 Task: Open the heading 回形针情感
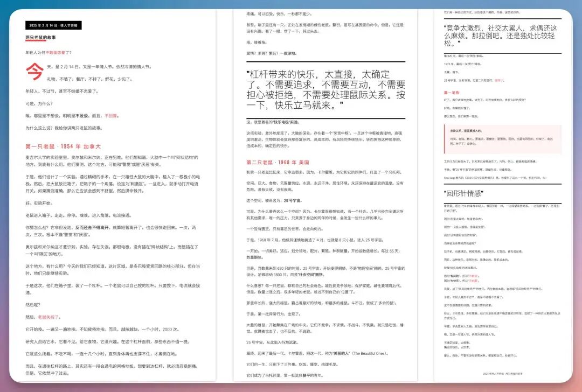coord(463,192)
